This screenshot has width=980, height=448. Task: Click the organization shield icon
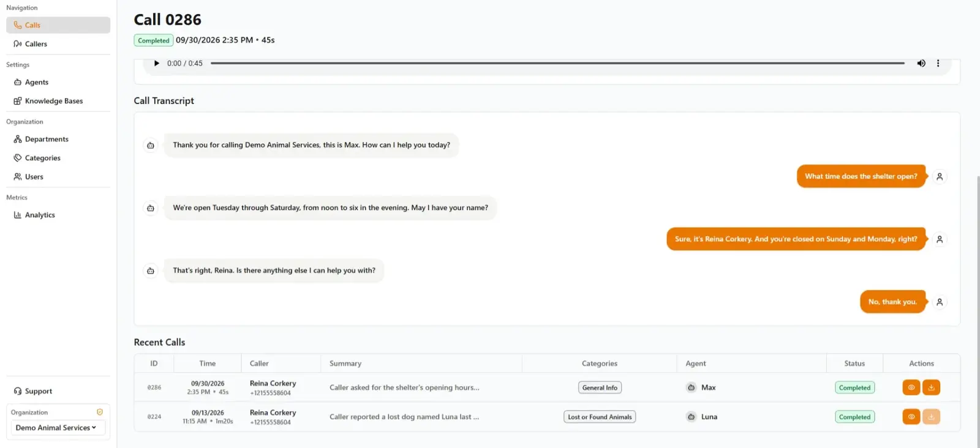100,412
